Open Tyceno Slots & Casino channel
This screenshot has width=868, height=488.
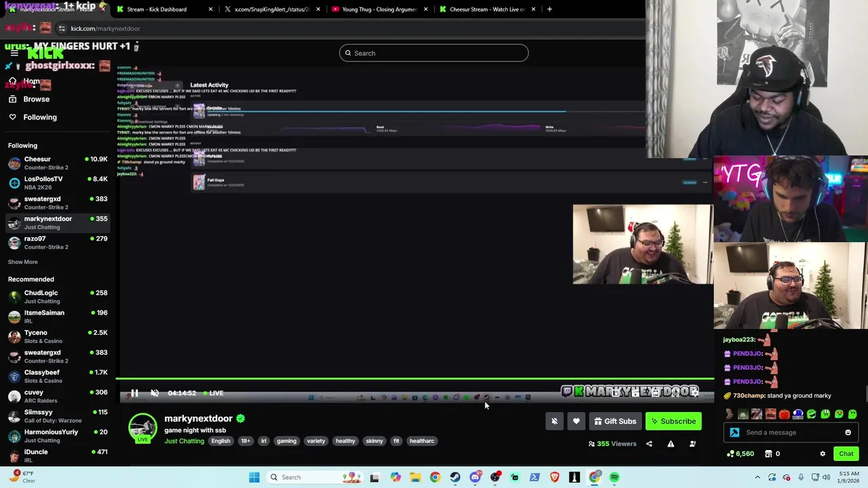coord(58,337)
